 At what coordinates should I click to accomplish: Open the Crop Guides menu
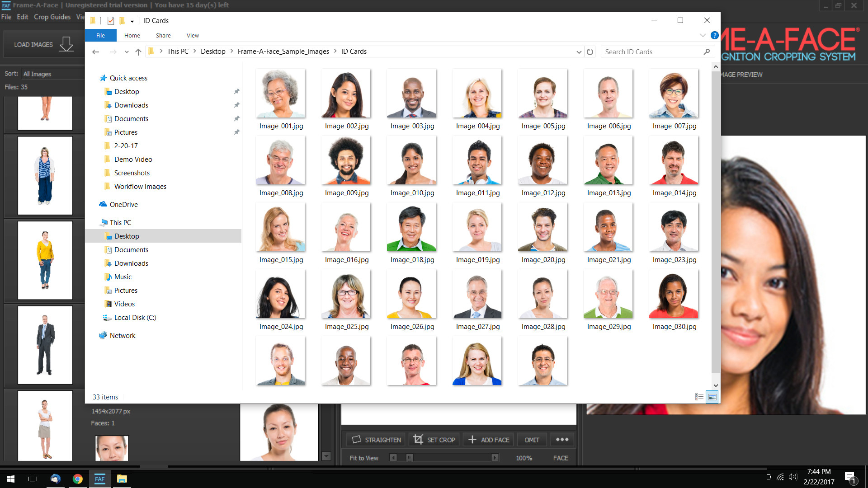(x=52, y=17)
